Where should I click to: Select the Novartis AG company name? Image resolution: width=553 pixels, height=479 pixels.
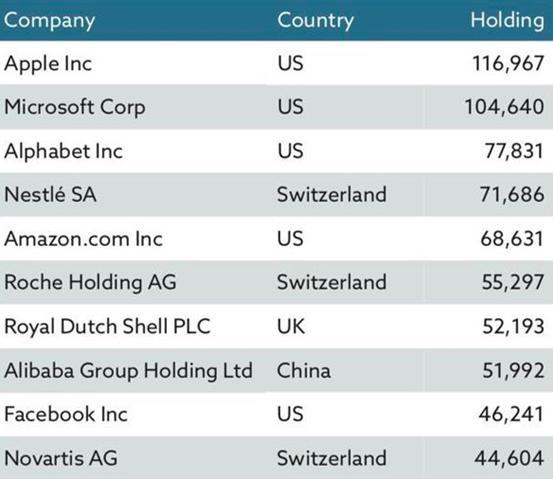pos(61,458)
